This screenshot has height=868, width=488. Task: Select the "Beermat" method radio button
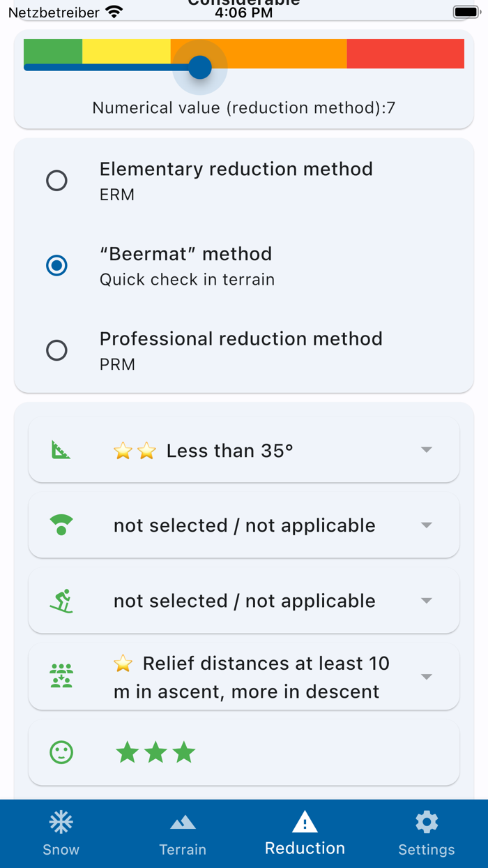click(56, 265)
